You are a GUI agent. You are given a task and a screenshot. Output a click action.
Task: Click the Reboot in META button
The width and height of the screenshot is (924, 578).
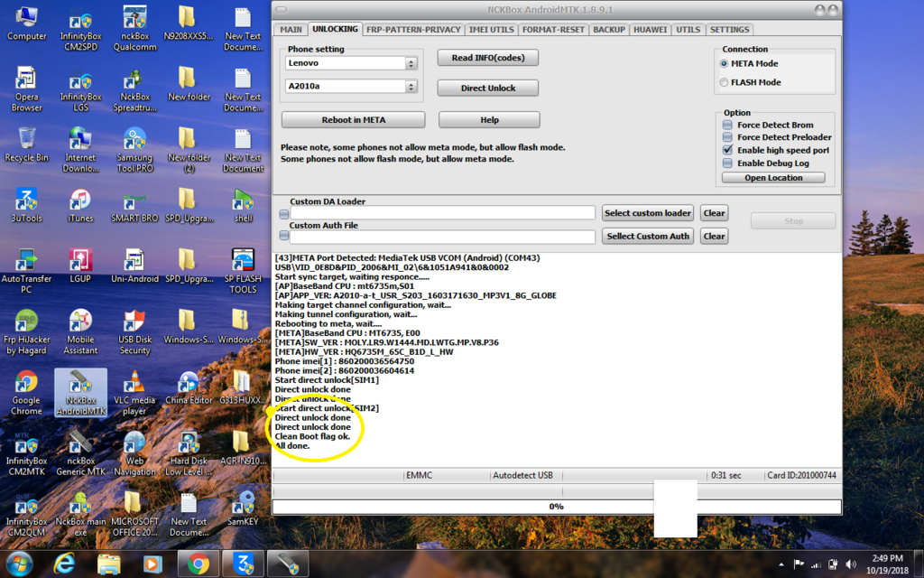(x=353, y=120)
